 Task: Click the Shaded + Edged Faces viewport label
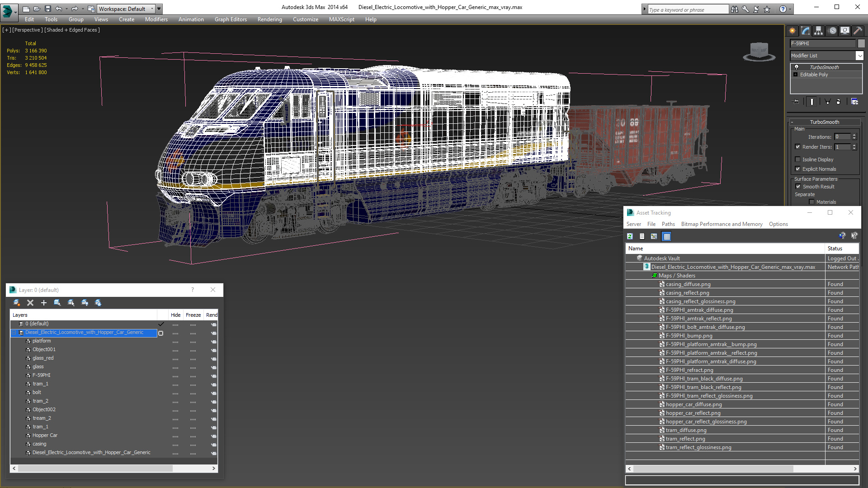click(72, 30)
